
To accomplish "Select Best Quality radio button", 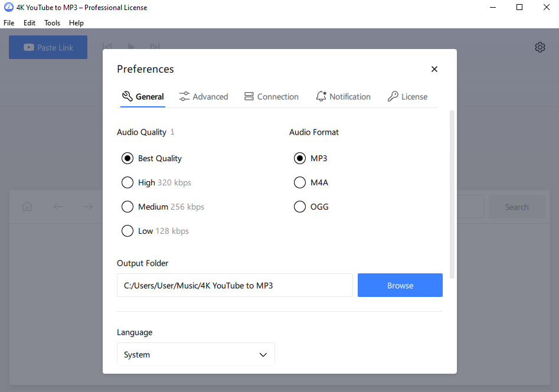I will (128, 158).
